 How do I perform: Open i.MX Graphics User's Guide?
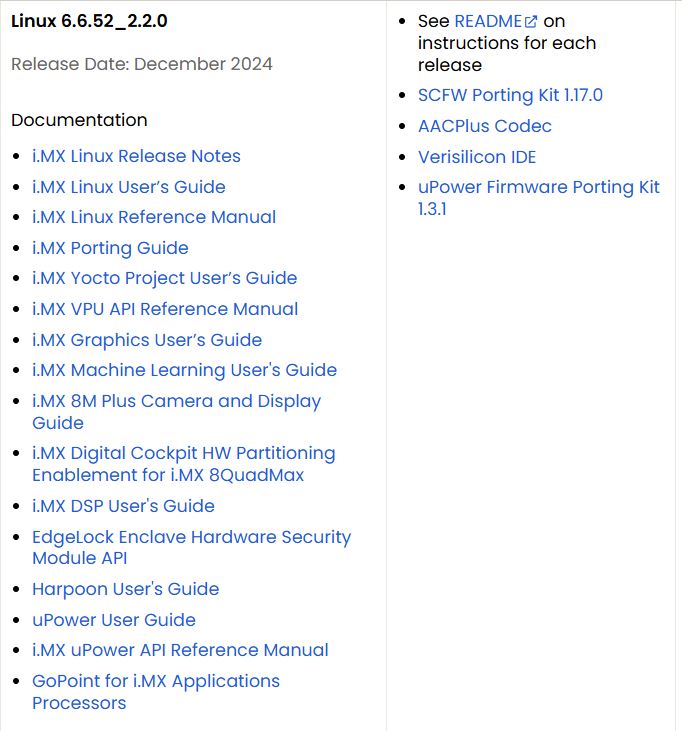147,340
